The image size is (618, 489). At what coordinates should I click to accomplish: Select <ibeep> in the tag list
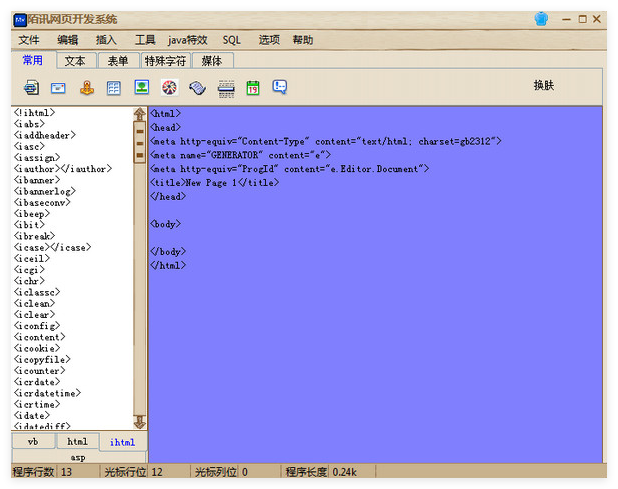click(x=32, y=214)
